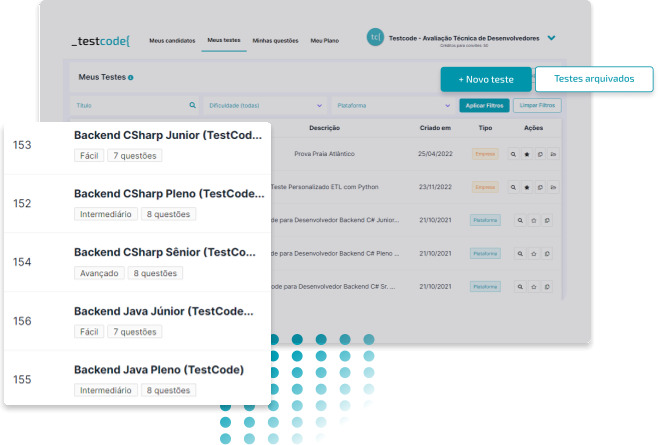This screenshot has height=445, width=659.
Task: Open the Minhas questões tab
Action: (x=275, y=40)
